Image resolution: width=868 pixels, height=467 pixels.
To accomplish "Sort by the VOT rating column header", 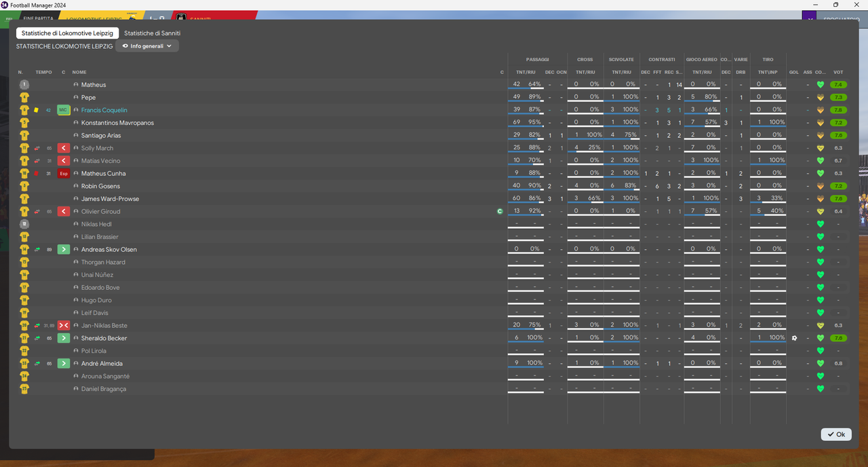I will point(838,72).
